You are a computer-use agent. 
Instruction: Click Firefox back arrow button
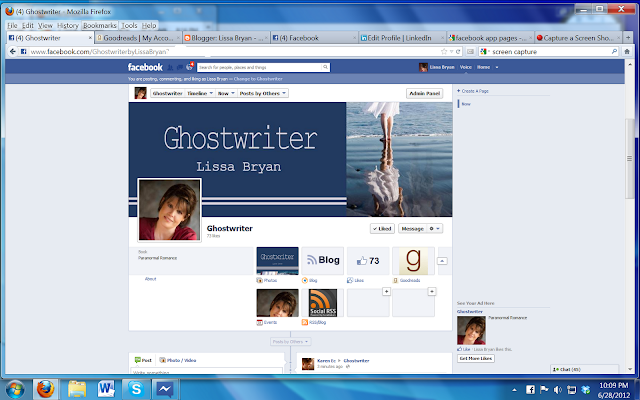coord(12,51)
